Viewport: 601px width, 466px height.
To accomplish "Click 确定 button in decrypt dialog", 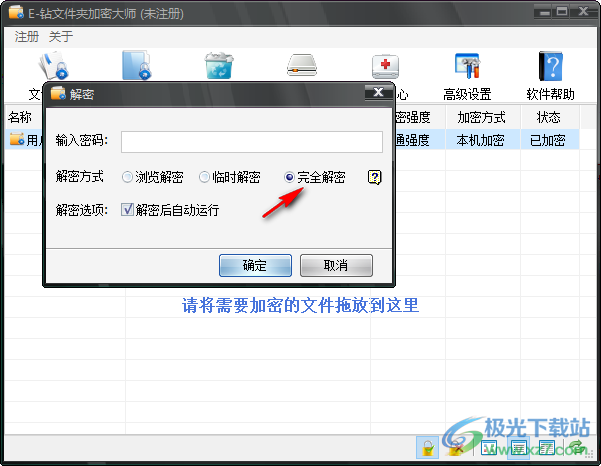I will coord(255,265).
